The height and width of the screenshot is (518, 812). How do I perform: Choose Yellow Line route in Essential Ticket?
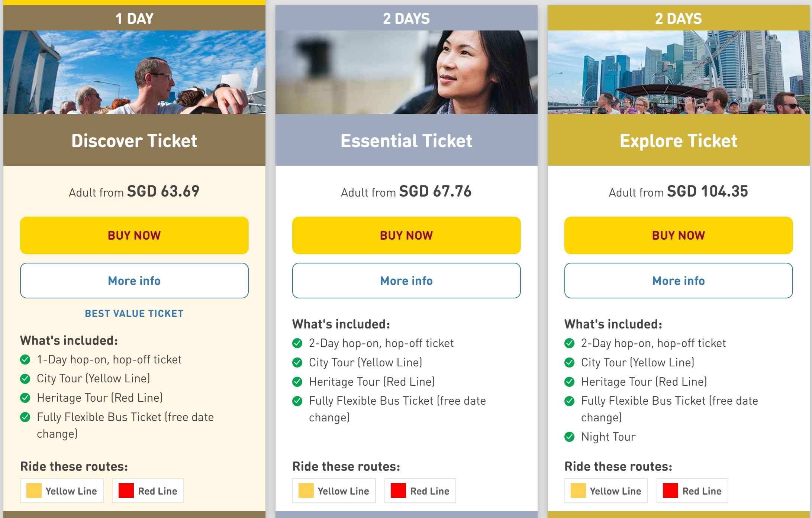[x=334, y=491]
